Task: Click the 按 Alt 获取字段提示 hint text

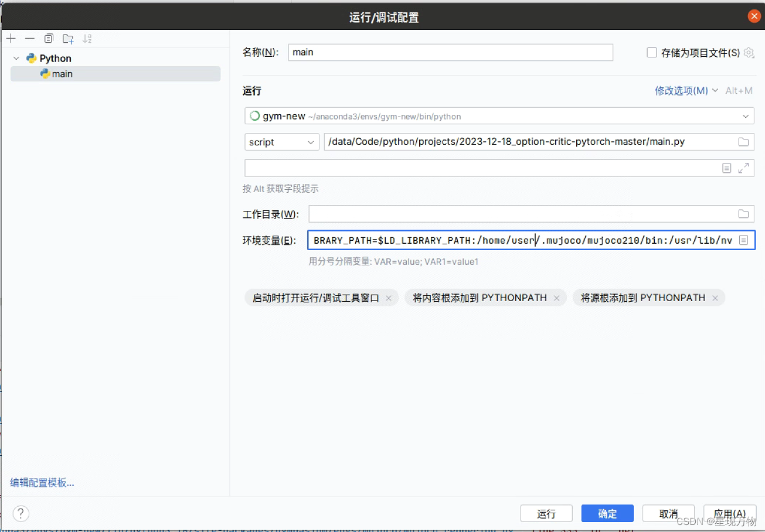Action: coord(280,189)
